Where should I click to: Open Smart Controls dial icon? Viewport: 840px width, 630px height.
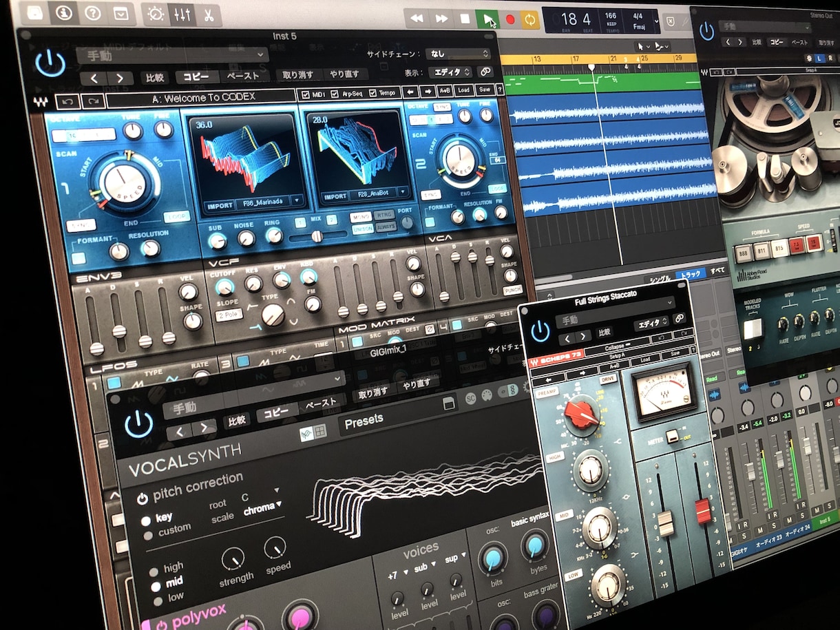(156, 14)
